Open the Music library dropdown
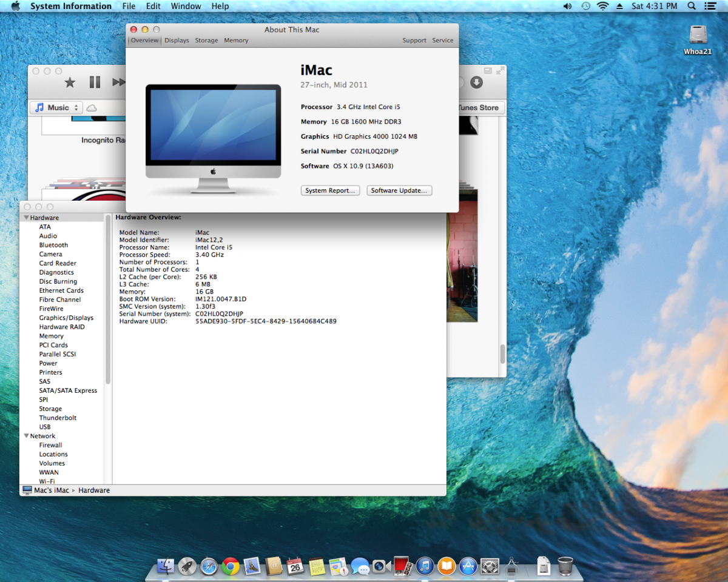The width and height of the screenshot is (728, 582). tap(56, 107)
